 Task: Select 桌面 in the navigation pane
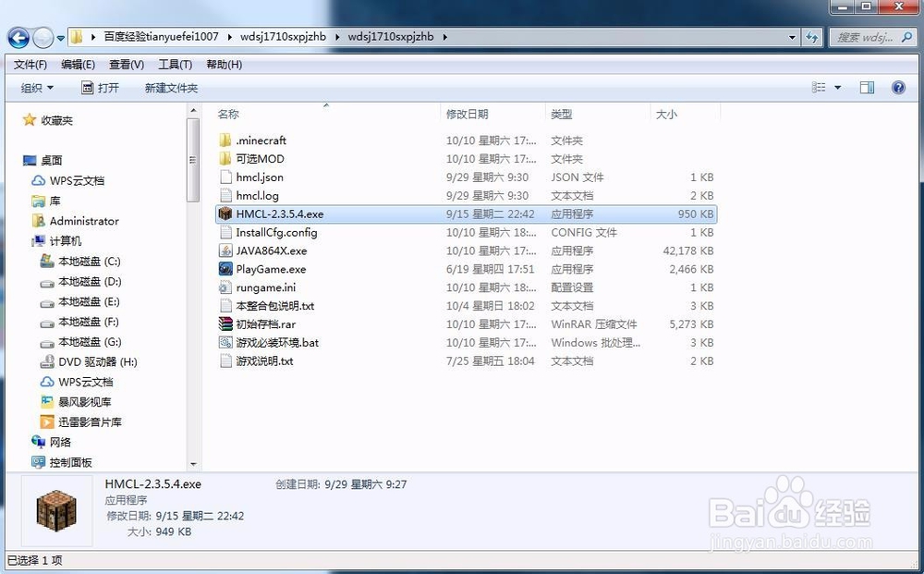51,160
